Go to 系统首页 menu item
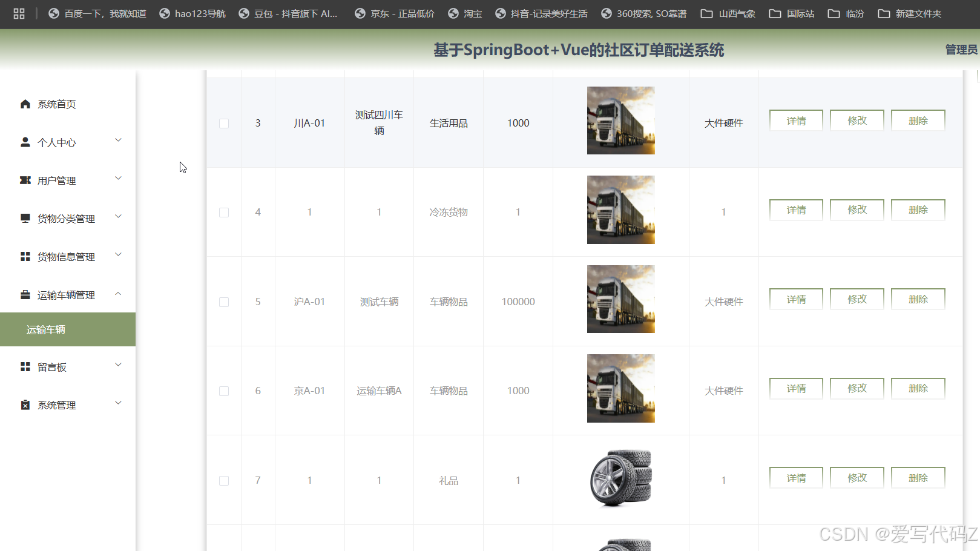The height and width of the screenshot is (551, 980). (x=68, y=104)
